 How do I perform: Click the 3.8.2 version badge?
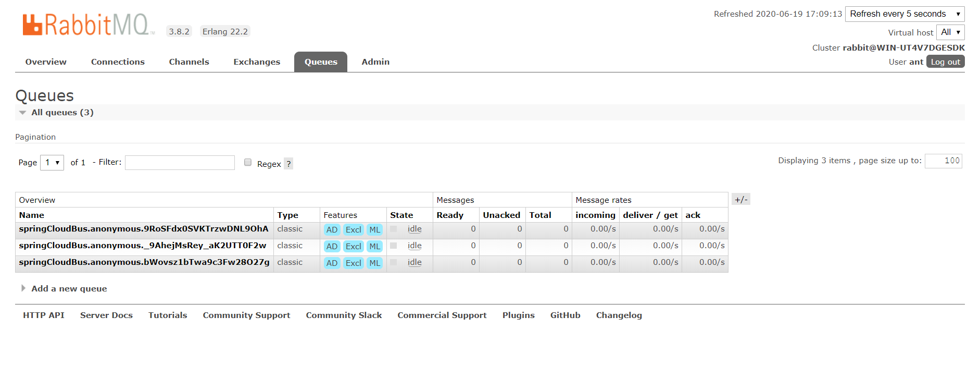click(x=179, y=31)
